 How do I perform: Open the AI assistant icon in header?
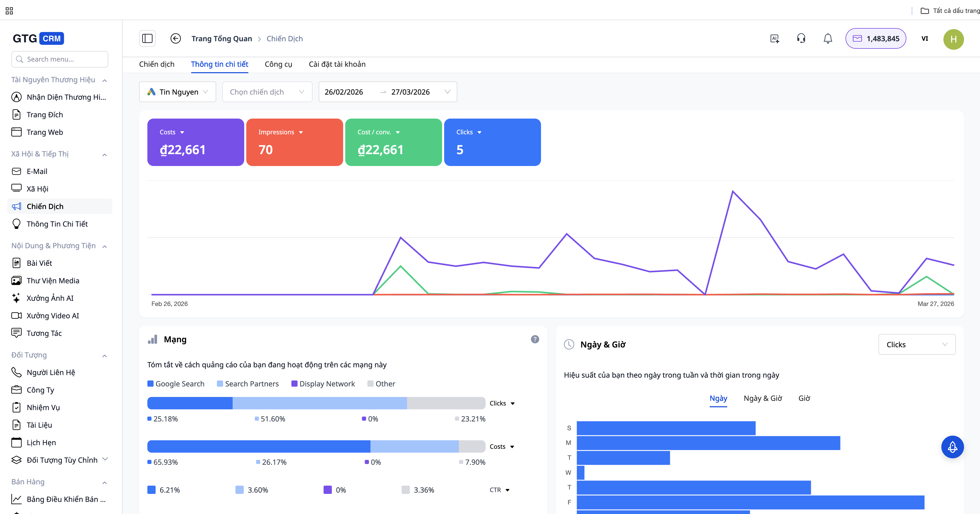[775, 38]
